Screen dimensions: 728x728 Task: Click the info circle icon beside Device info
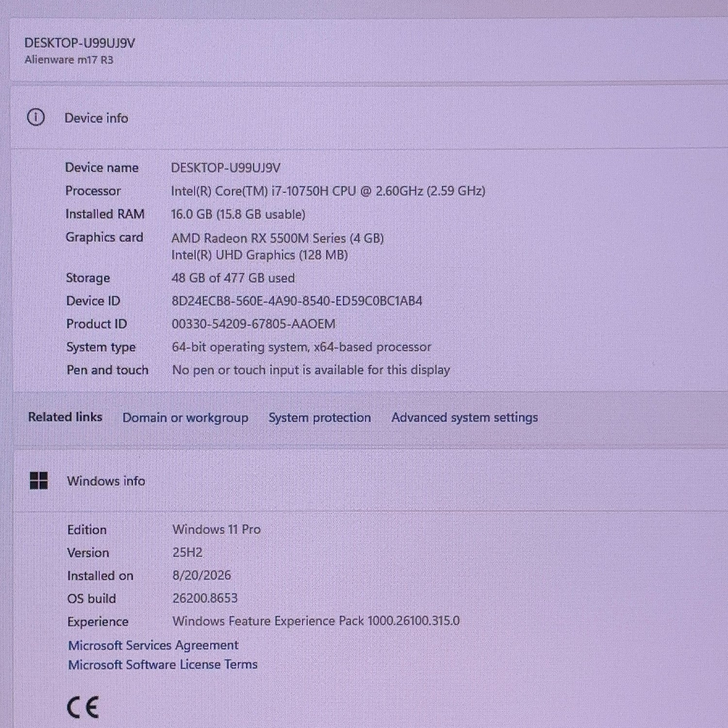point(36,117)
